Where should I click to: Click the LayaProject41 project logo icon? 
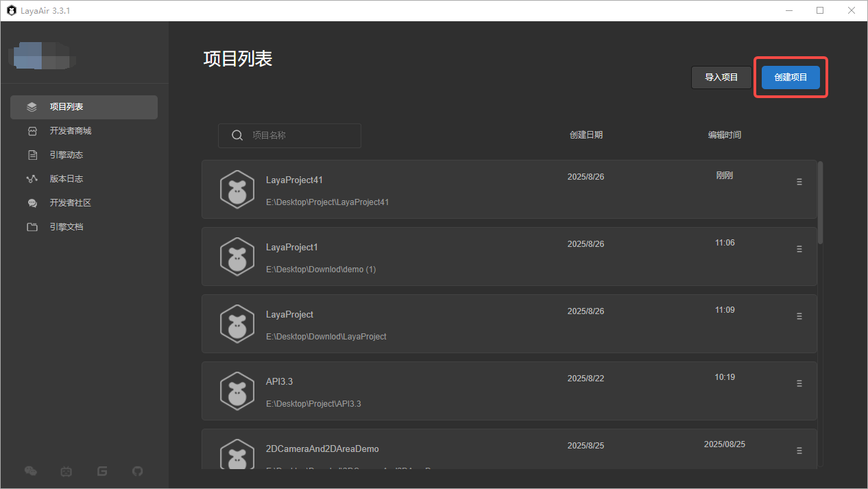(237, 190)
